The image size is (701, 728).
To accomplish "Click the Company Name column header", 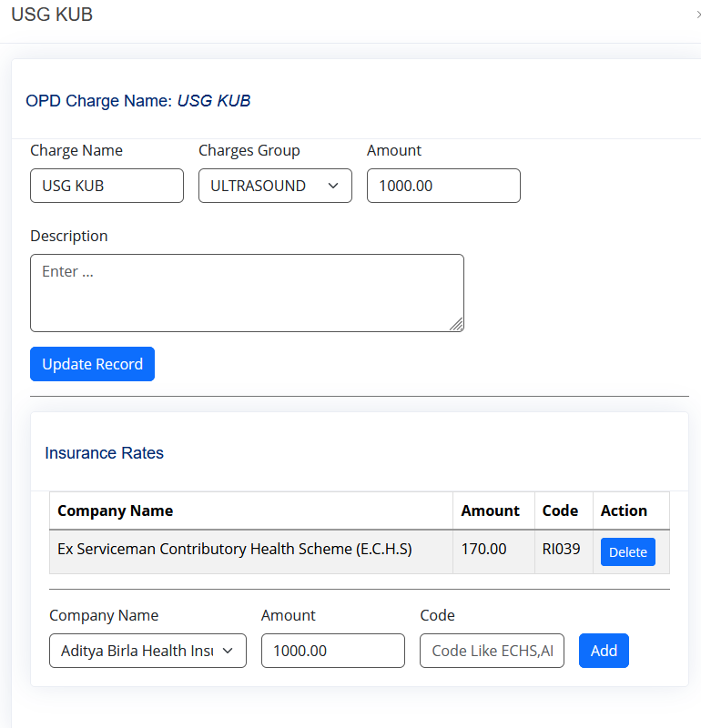I will pyautogui.click(x=116, y=511).
